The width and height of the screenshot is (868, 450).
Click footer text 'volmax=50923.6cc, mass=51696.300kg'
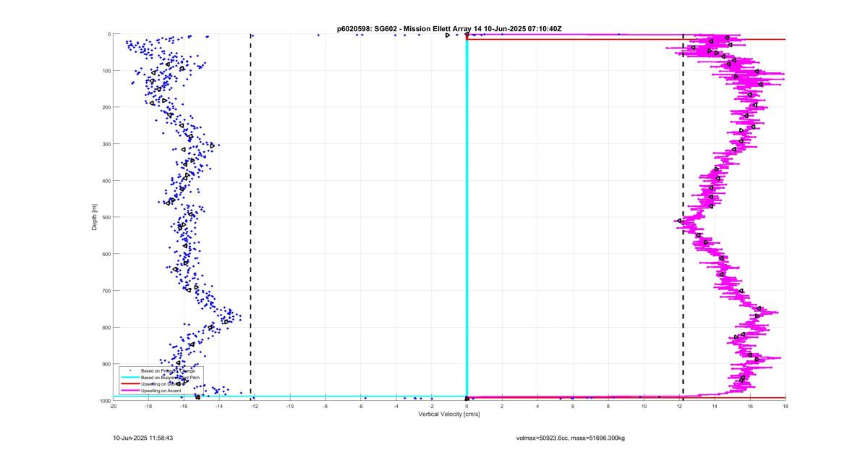[x=571, y=438]
